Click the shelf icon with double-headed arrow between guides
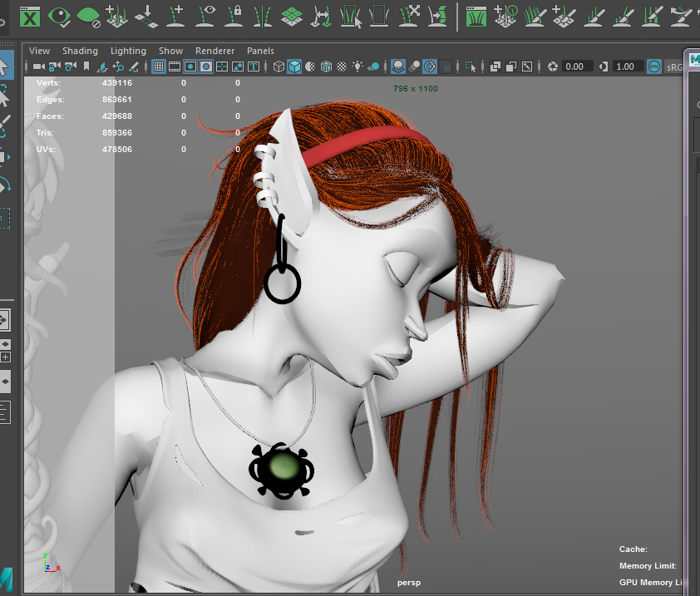This screenshot has height=596, width=700. pos(321,17)
